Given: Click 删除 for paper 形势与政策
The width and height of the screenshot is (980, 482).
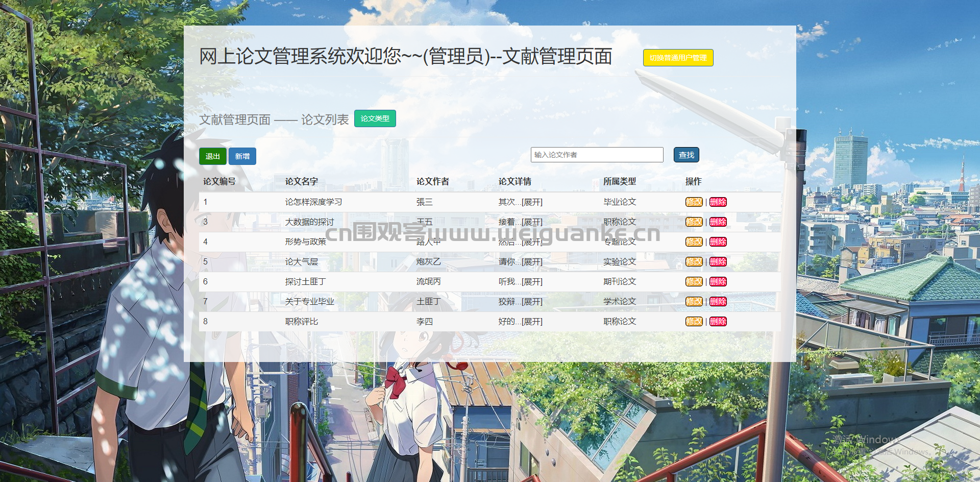Looking at the screenshot, I should click(718, 242).
